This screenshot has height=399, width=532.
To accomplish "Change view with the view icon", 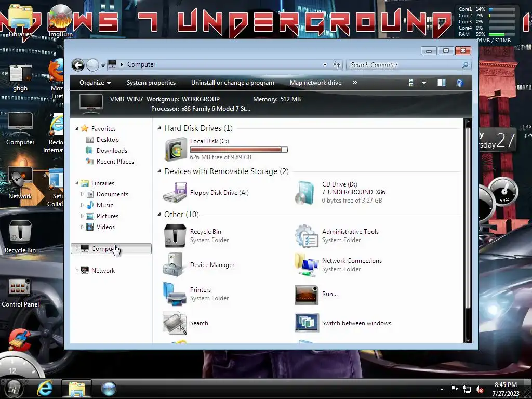I will pyautogui.click(x=411, y=83).
